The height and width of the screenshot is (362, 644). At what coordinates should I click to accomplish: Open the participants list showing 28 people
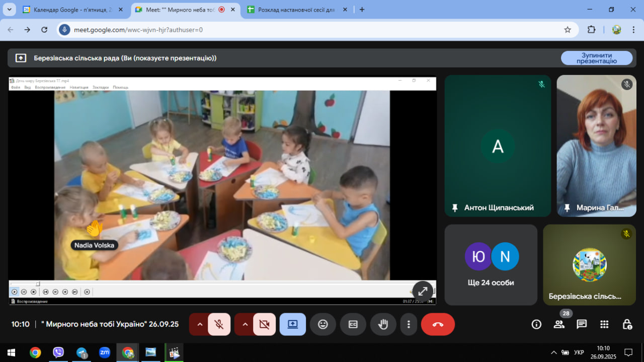tap(559, 324)
